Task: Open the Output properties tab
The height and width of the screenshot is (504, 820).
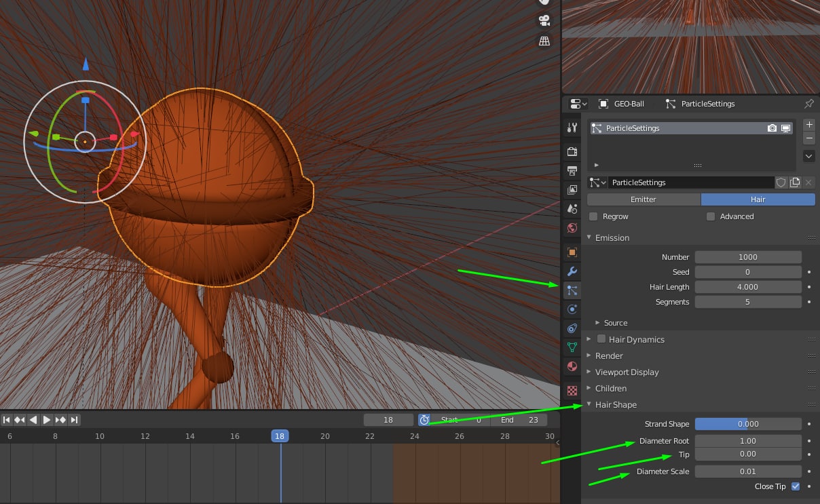Action: [572, 170]
